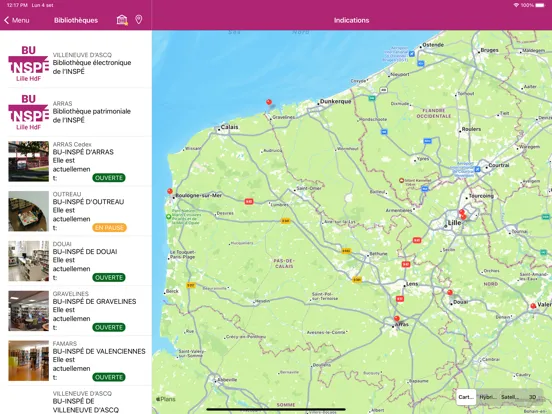
Task: Click the BU-INSPÉ D'OUTREAU photo thumbnail
Action: click(29, 211)
